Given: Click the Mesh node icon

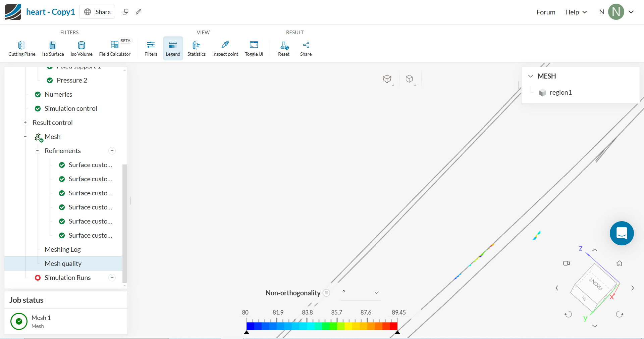Looking at the screenshot, I should click(x=38, y=137).
